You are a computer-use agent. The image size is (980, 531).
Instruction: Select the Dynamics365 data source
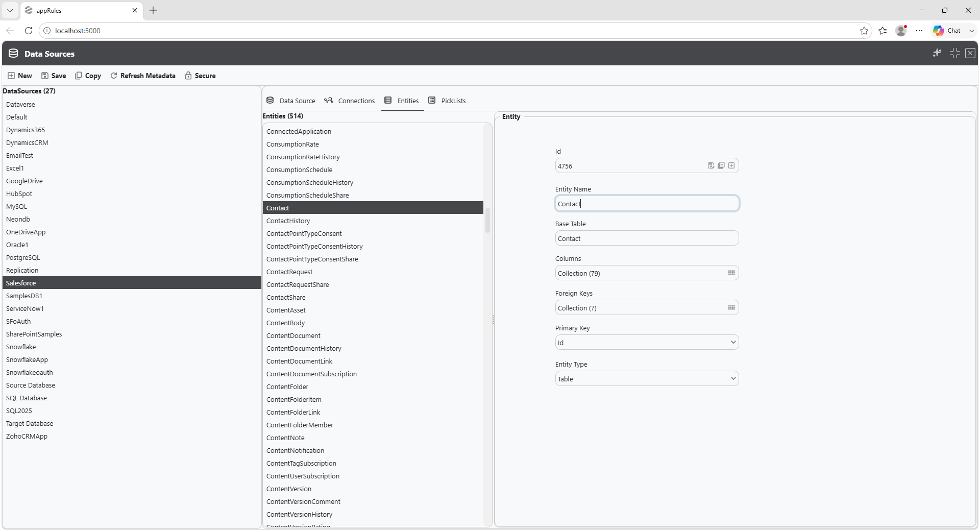pos(132,130)
